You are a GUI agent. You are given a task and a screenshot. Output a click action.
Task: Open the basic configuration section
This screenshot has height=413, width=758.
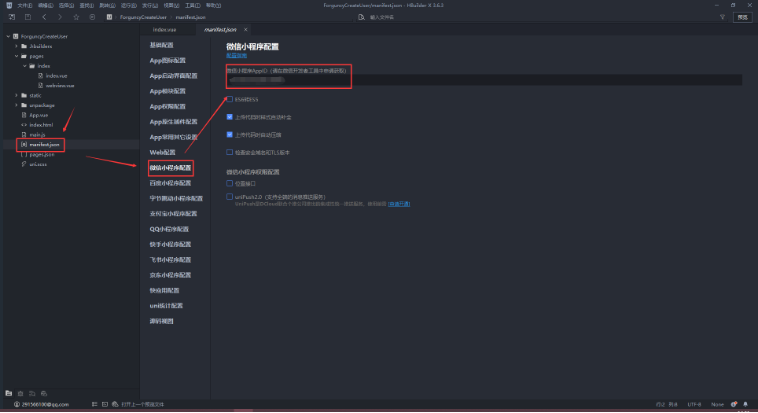coord(161,45)
